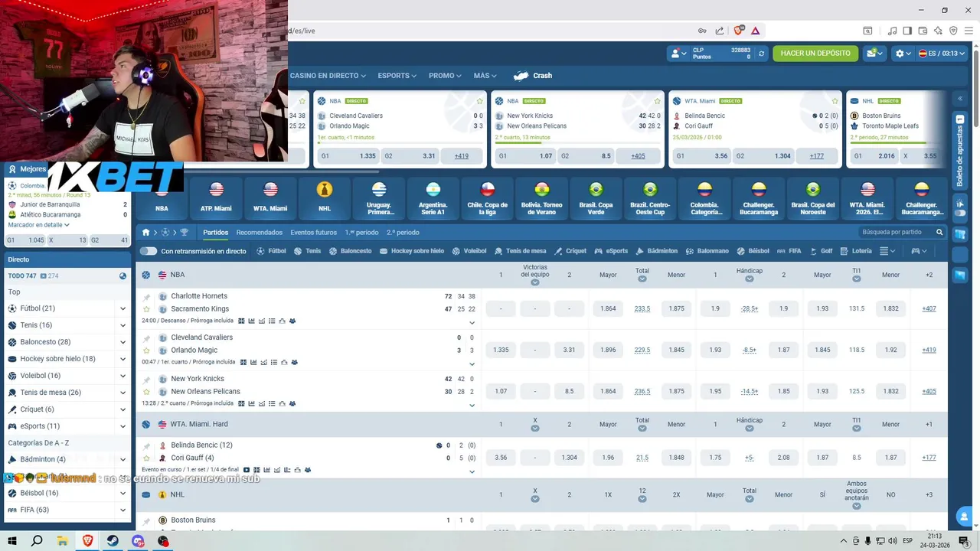Select the Críquet filter in the sport toolbar
This screenshot has width=980, height=551.
coord(570,251)
